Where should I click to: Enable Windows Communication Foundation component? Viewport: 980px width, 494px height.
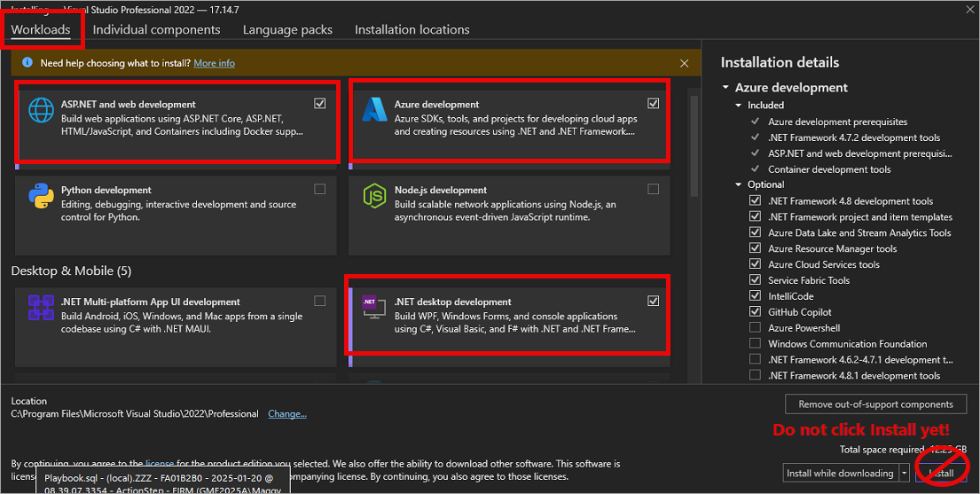[x=755, y=343]
